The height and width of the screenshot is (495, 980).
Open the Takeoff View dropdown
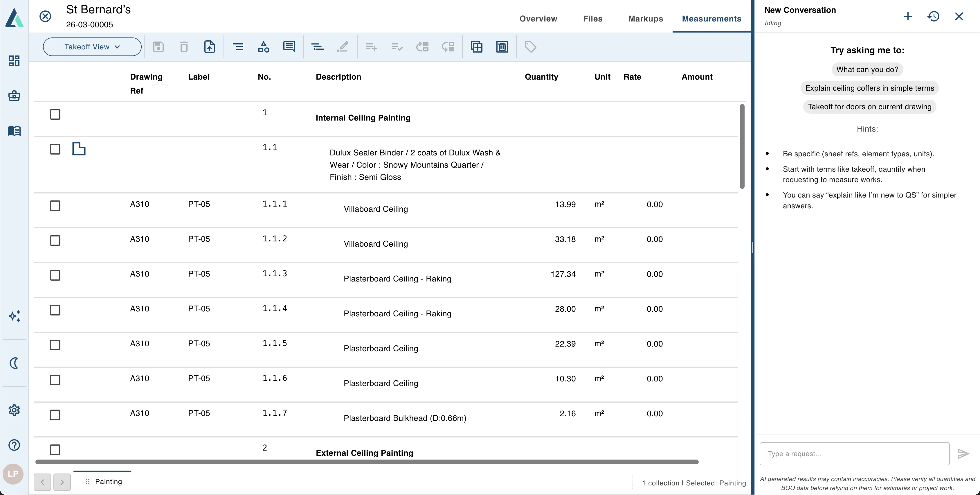pos(92,47)
